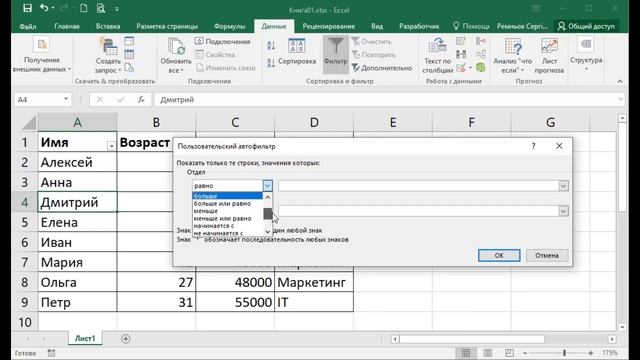640x360 pixels.
Task: Switch to Page Layout view in status bar
Action: point(488,353)
